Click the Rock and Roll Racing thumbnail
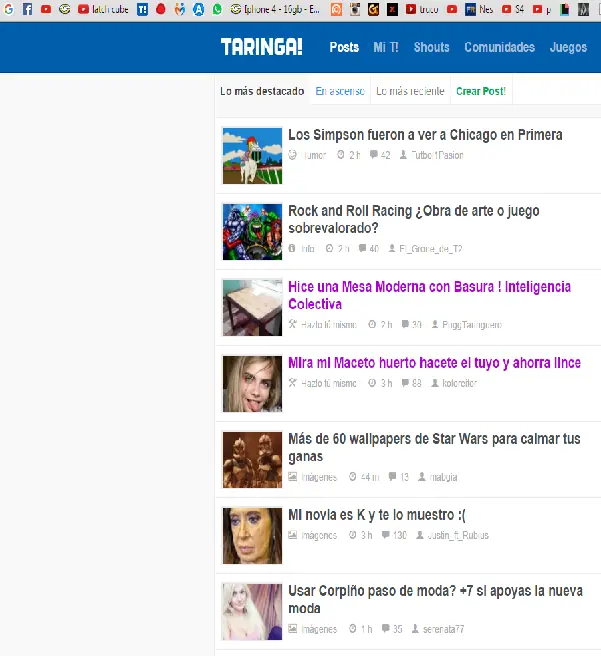601x656 pixels. pos(252,232)
